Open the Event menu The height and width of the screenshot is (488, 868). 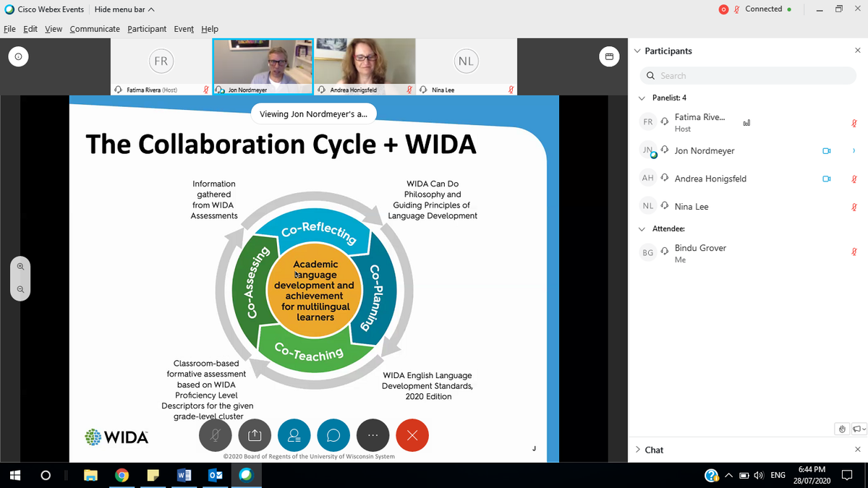pyautogui.click(x=184, y=29)
